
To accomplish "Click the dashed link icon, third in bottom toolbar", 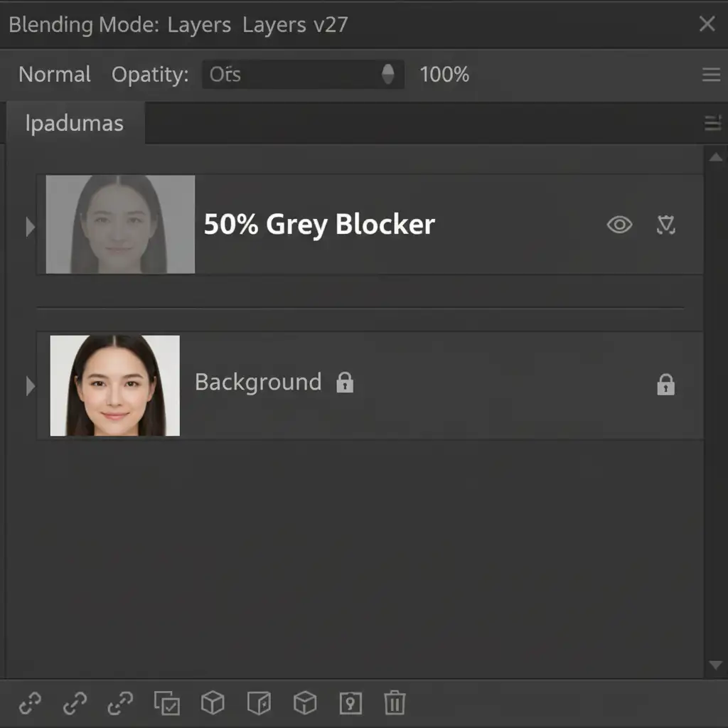I will click(x=120, y=703).
